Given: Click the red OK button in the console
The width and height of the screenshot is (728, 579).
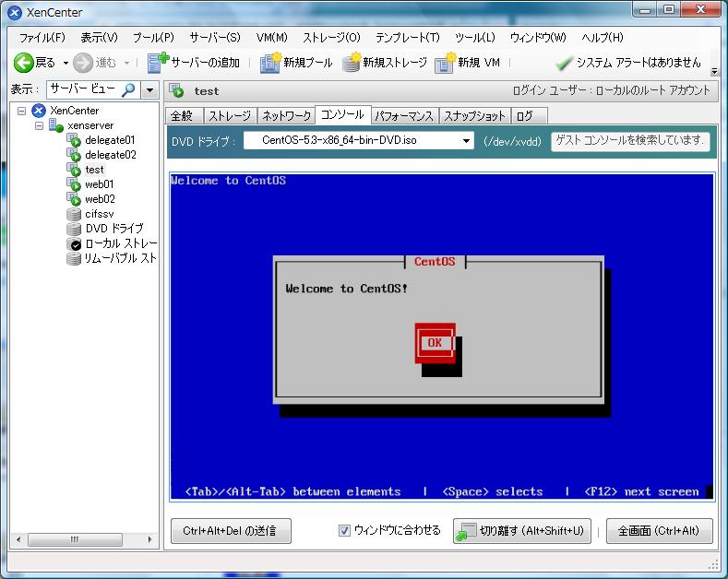Looking at the screenshot, I should coord(435,343).
